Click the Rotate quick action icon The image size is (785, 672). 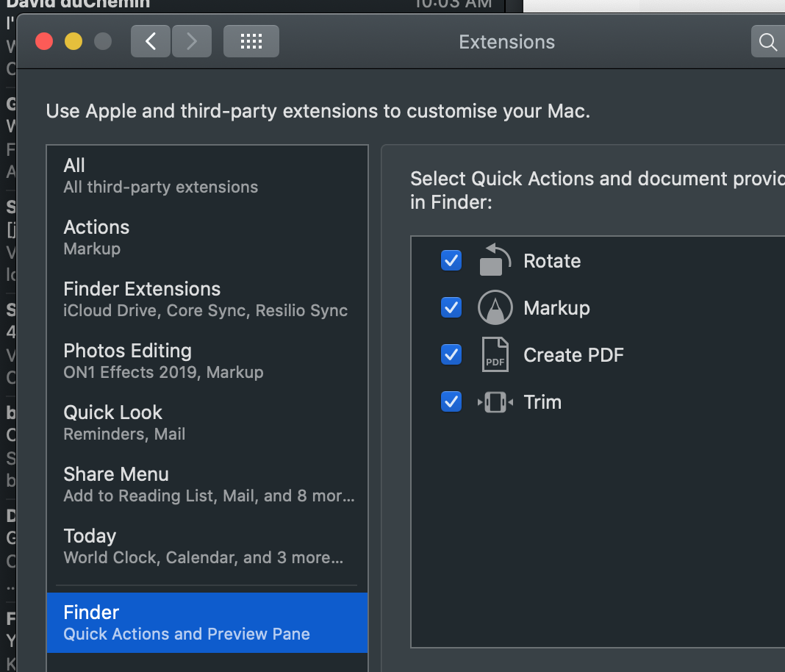(495, 261)
